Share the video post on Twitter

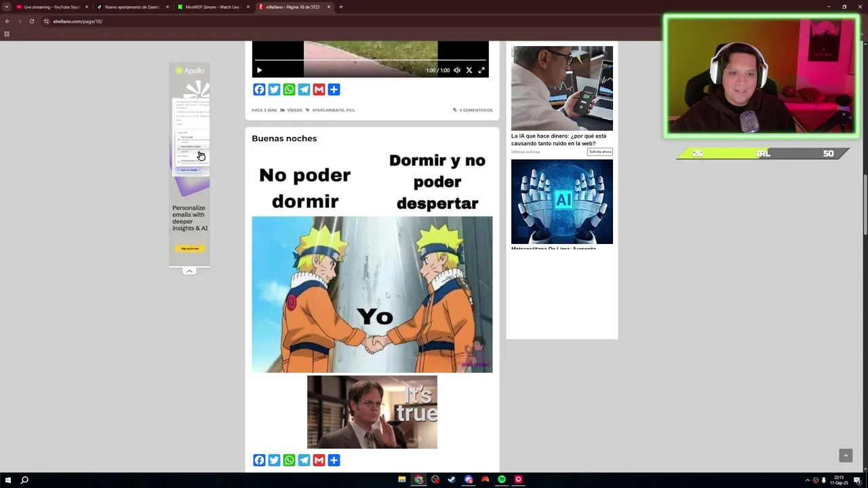point(274,89)
